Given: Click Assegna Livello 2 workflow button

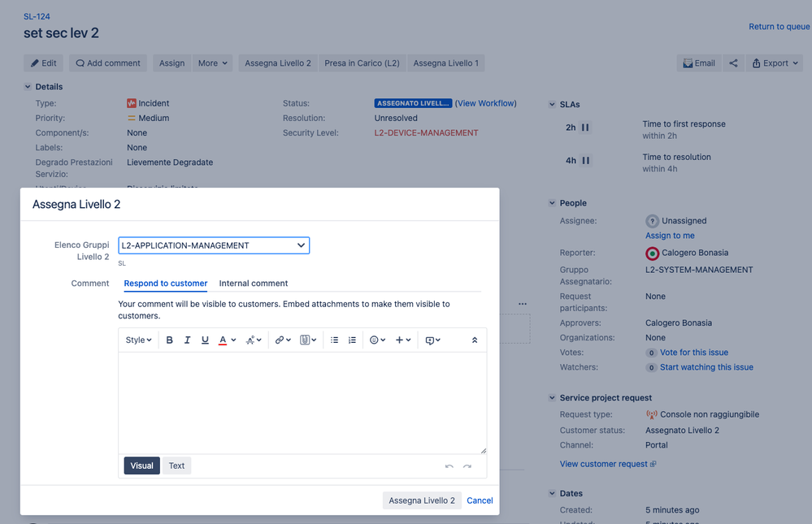Looking at the screenshot, I should pyautogui.click(x=278, y=63).
